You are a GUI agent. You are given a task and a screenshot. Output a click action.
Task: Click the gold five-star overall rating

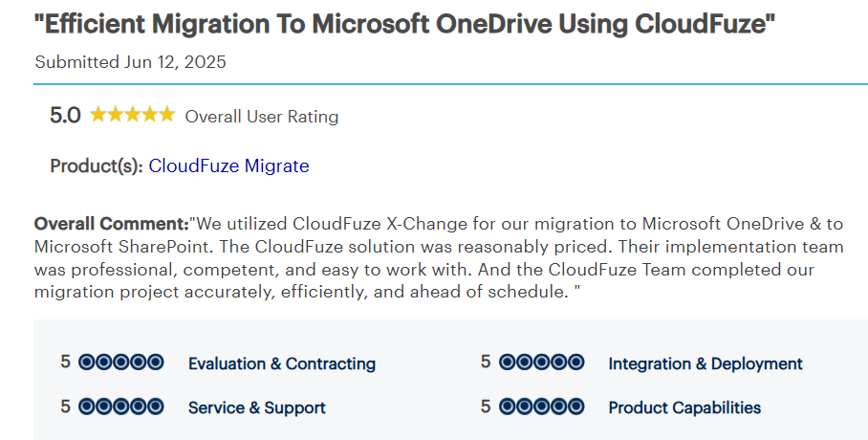click(x=132, y=116)
